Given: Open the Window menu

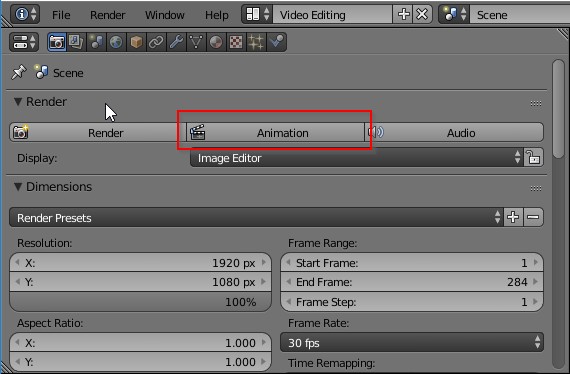Looking at the screenshot, I should click(x=165, y=15).
